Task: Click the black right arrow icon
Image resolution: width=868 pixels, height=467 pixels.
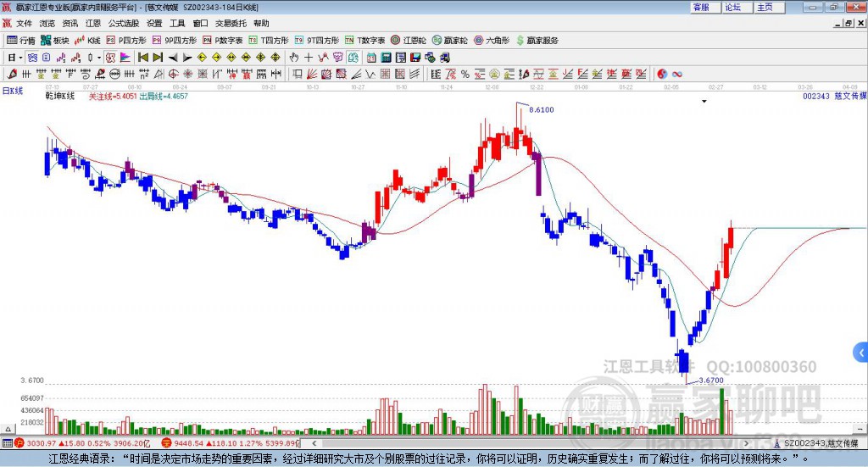Action: click(187, 58)
